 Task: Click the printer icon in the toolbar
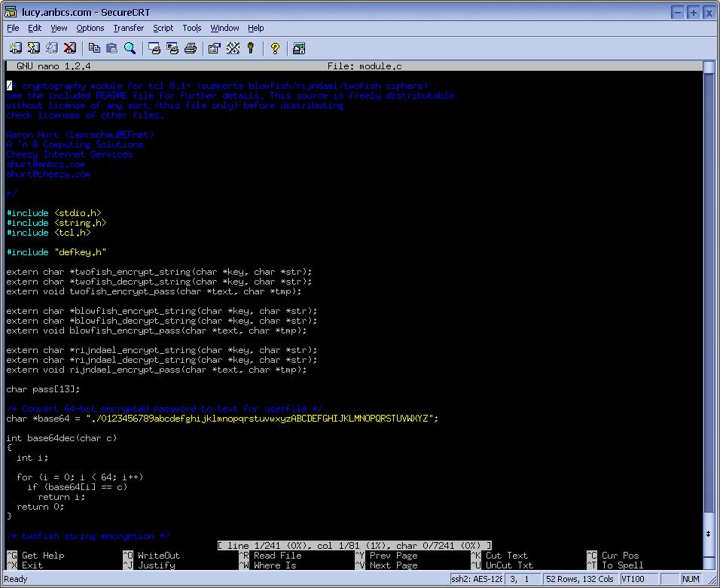[191, 48]
